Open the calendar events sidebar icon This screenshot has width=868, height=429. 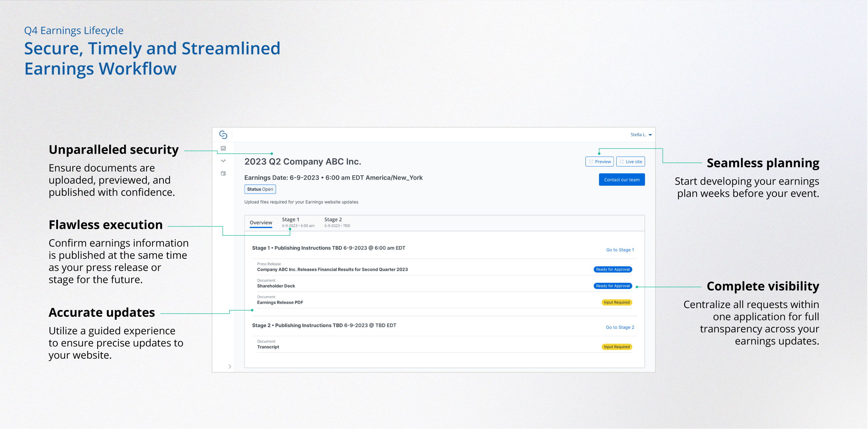pyautogui.click(x=223, y=173)
